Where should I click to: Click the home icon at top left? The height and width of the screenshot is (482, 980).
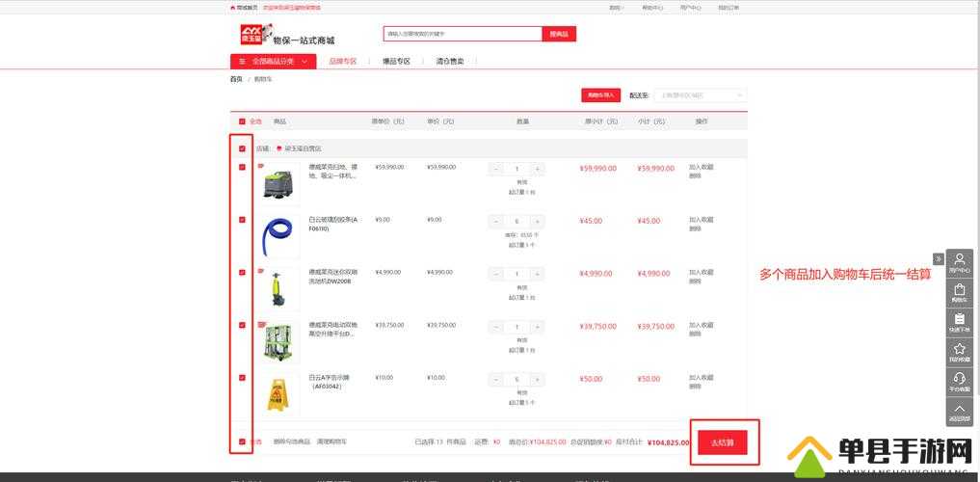tap(233, 8)
